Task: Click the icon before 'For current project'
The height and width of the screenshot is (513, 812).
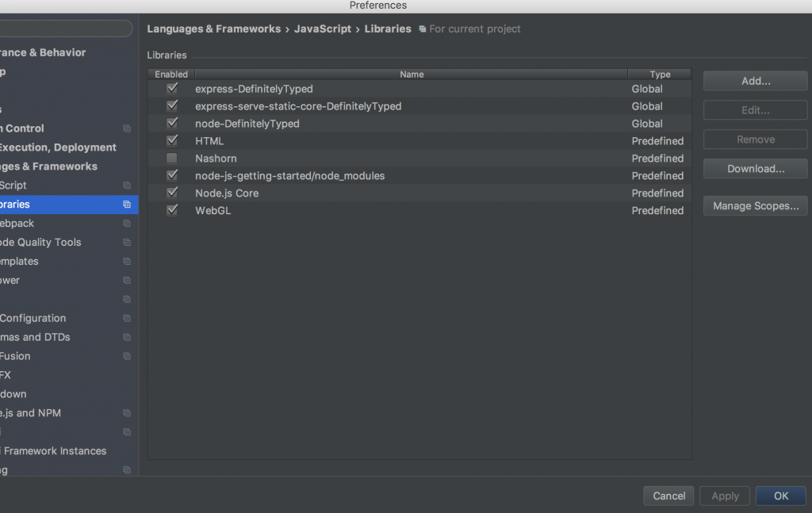Action: (423, 29)
